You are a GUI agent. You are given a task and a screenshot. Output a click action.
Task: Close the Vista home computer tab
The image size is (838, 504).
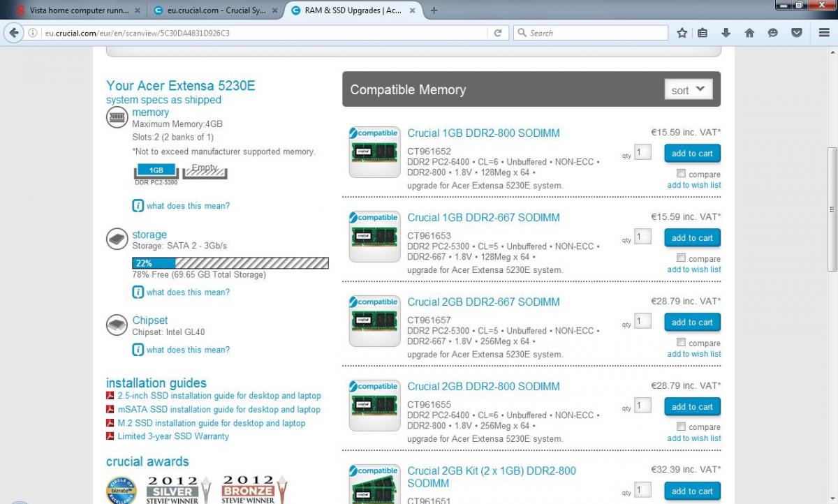(x=137, y=10)
